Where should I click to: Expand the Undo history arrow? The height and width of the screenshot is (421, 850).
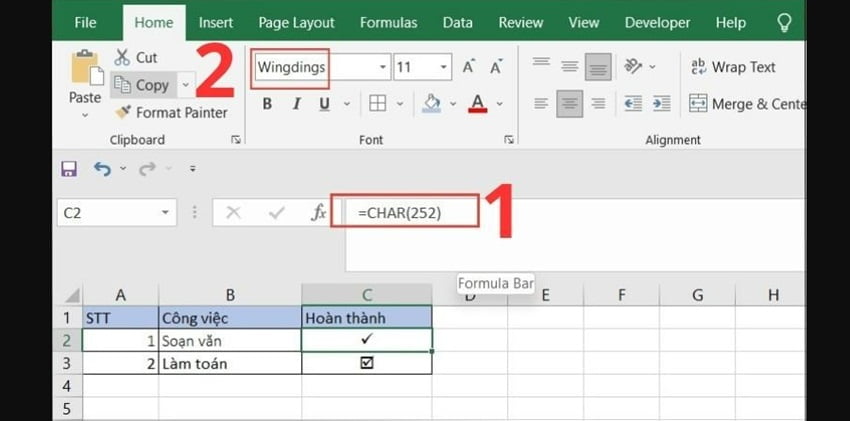[x=123, y=169]
